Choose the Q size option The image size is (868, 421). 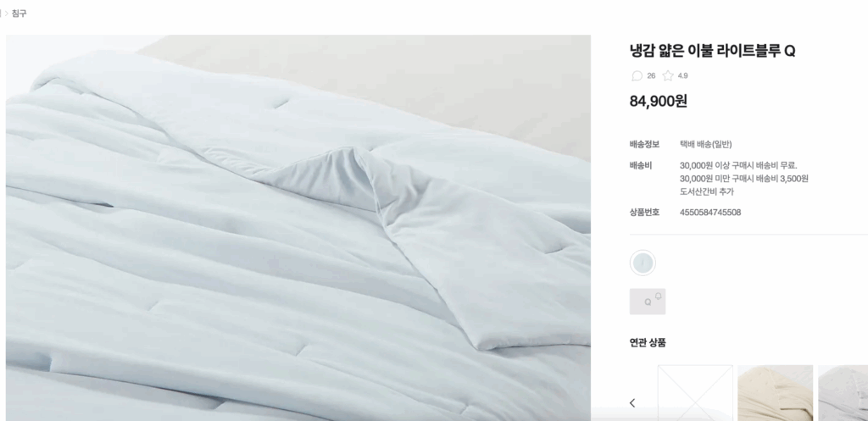647,302
